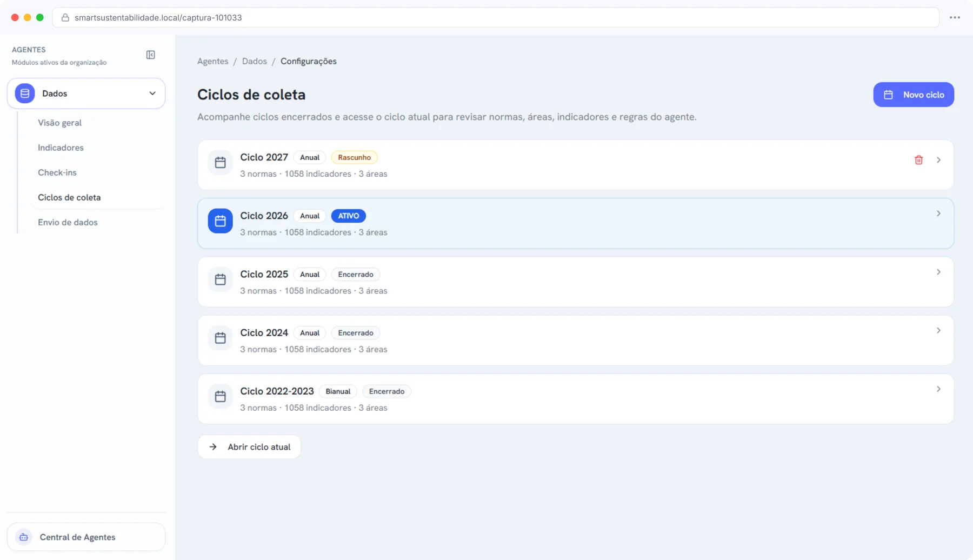The height and width of the screenshot is (560, 973).
Task: Open Visão geral in sidebar
Action: coord(59,123)
